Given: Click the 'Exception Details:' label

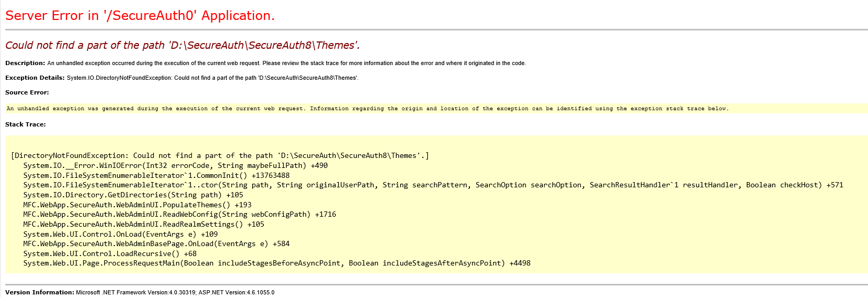Looking at the screenshot, I should point(35,78).
